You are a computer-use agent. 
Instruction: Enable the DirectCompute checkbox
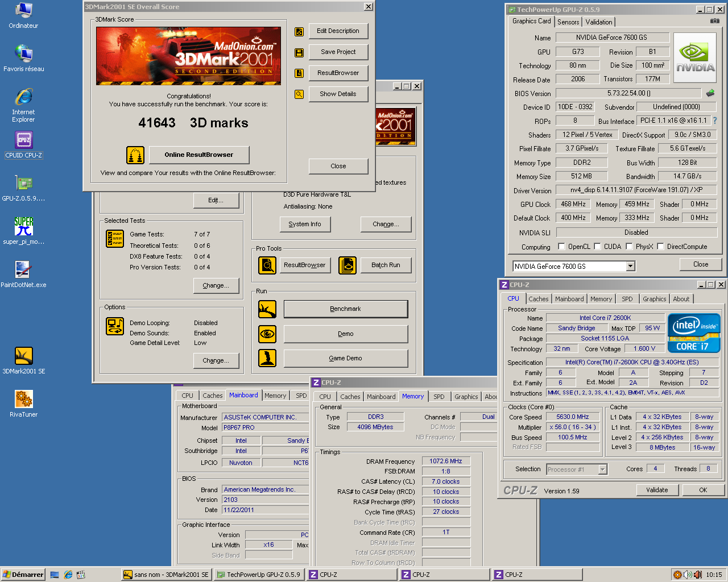pyautogui.click(x=660, y=247)
